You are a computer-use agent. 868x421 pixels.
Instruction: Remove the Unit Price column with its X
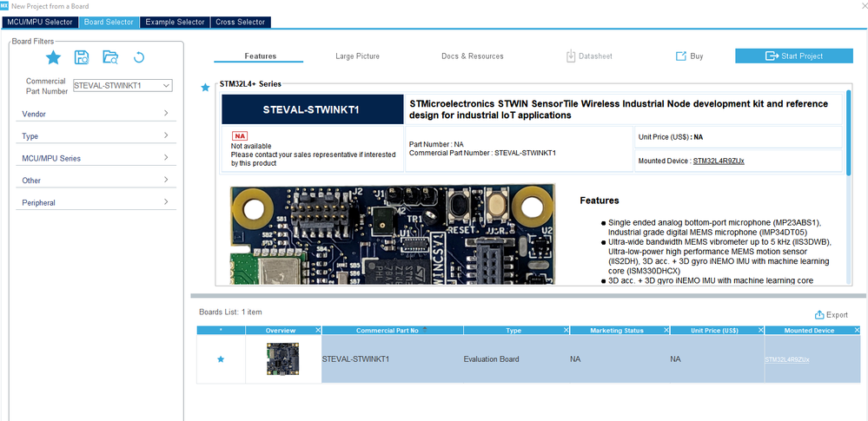(x=760, y=330)
